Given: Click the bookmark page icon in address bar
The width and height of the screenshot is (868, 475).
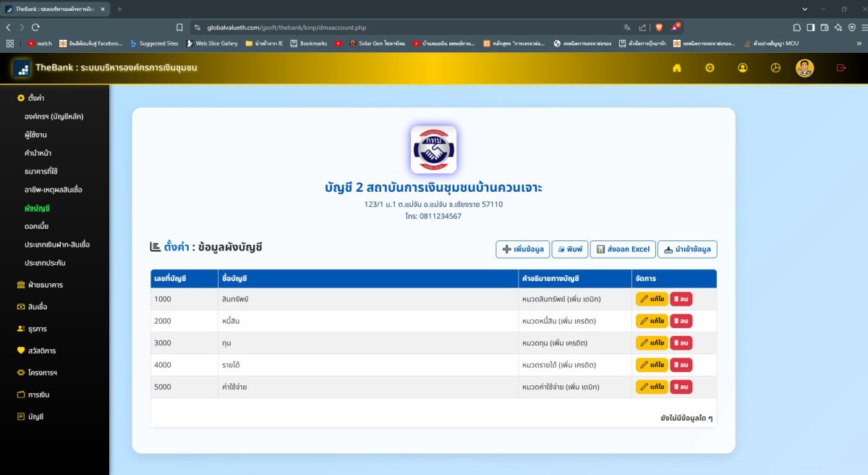Looking at the screenshot, I should point(179,27).
